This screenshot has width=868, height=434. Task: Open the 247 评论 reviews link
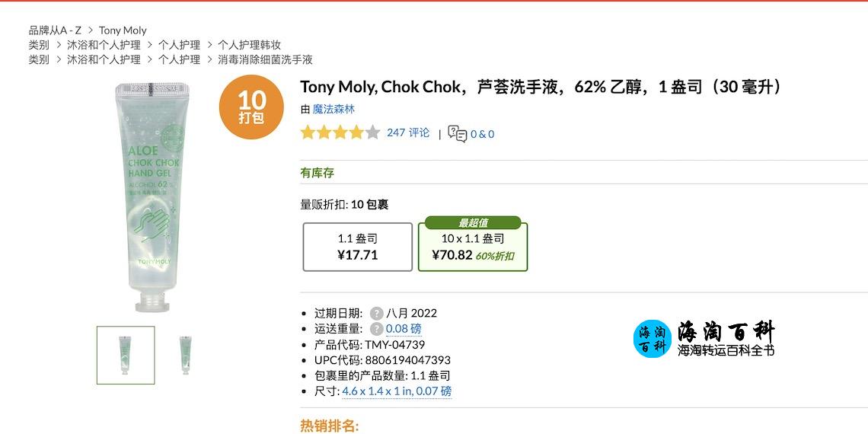(x=408, y=132)
